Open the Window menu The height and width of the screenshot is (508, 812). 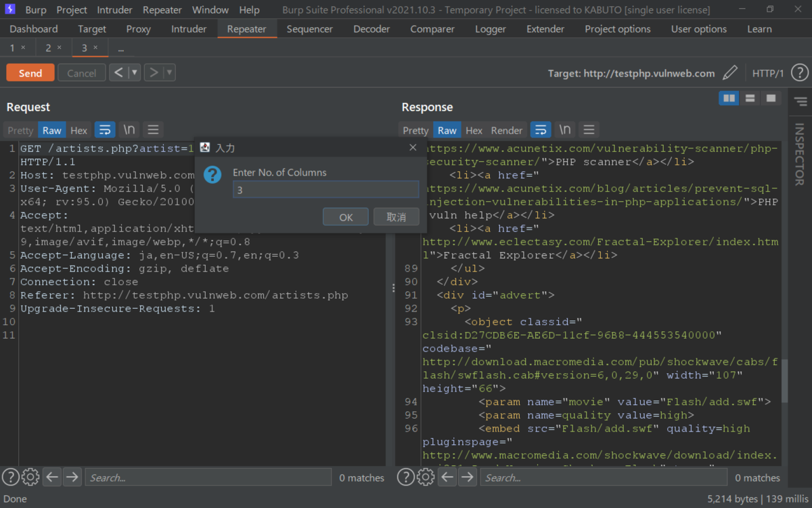click(x=210, y=9)
